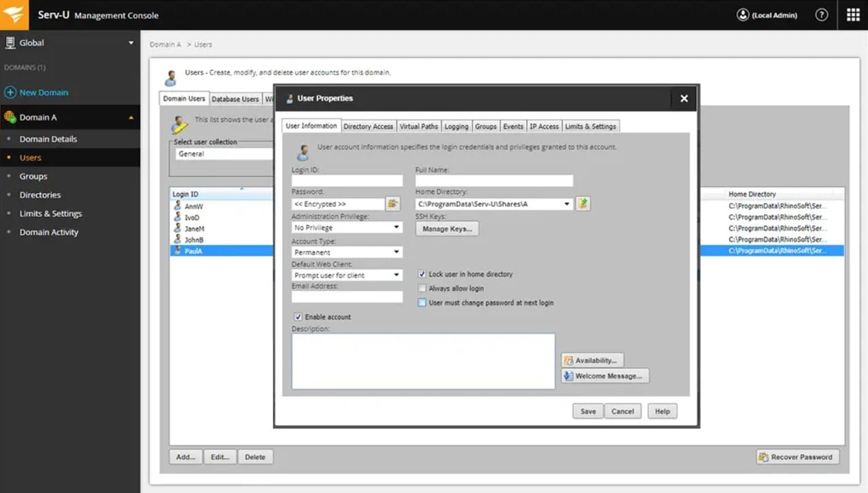Switch to the Virtual Paths tab
This screenshot has width=868, height=493.
(419, 126)
